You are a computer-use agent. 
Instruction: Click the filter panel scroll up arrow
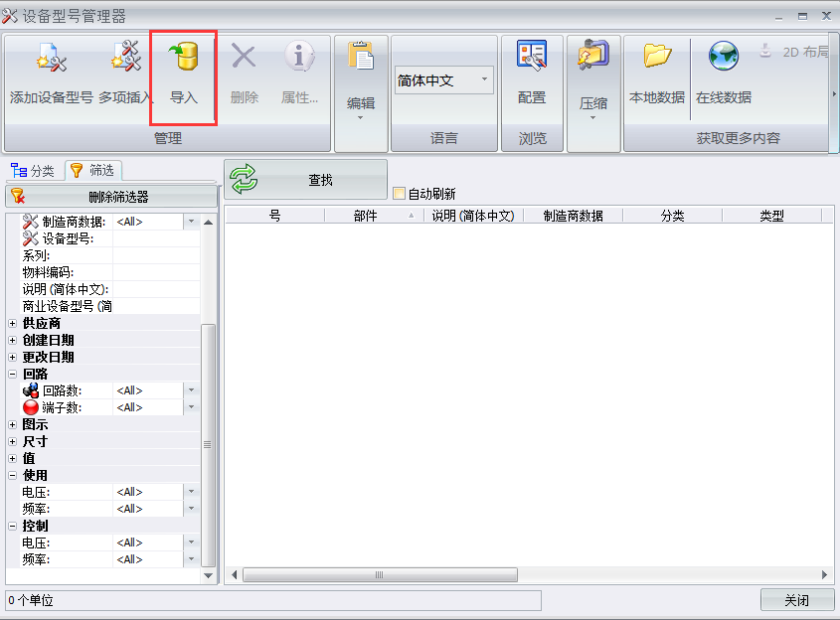pos(209,222)
